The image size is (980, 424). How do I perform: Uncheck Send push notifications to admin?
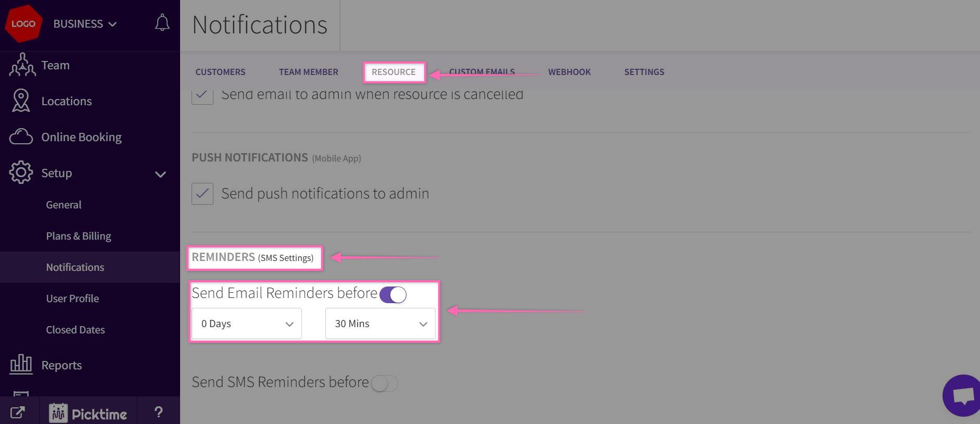(x=202, y=194)
